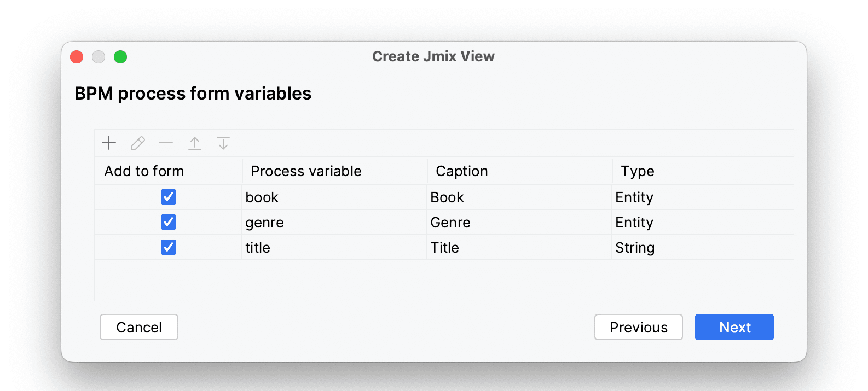The height and width of the screenshot is (391, 868).
Task: Click the plus icon to add variable
Action: (x=109, y=143)
